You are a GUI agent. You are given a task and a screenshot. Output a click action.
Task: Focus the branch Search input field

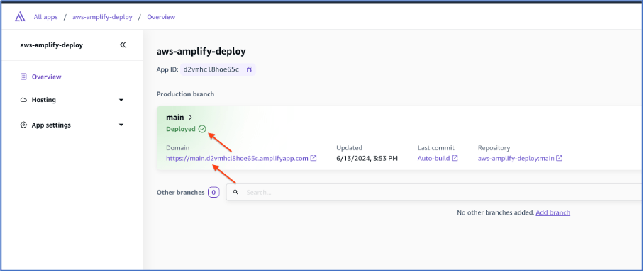click(435, 192)
